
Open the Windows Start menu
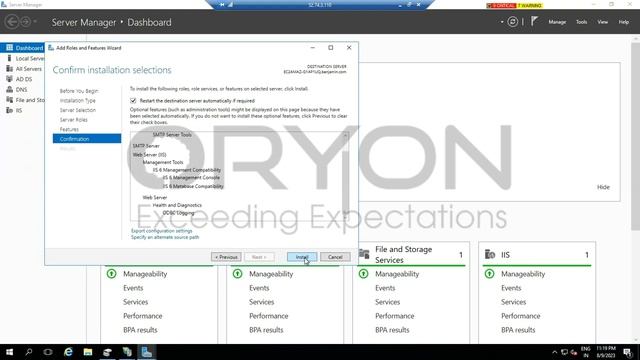pos(9,352)
